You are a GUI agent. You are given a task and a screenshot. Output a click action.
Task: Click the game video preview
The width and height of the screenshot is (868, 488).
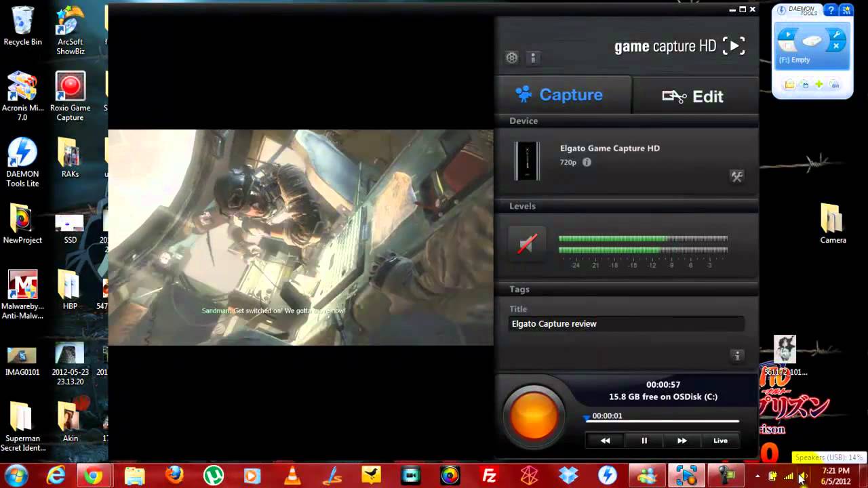(x=300, y=237)
